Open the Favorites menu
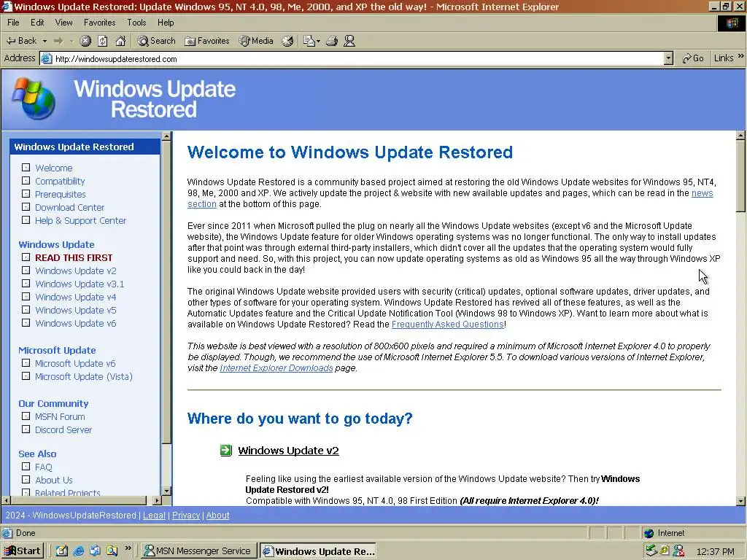The width and height of the screenshot is (747, 560). pyautogui.click(x=99, y=23)
